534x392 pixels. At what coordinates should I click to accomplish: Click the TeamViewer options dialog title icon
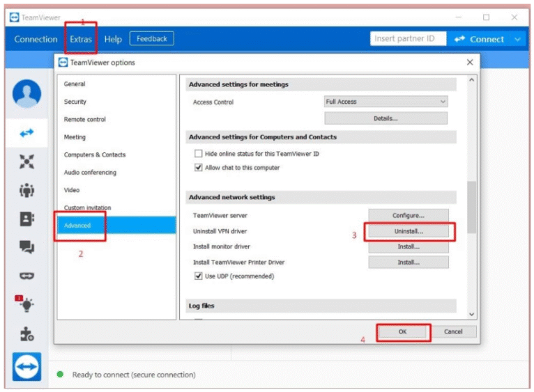coord(63,62)
